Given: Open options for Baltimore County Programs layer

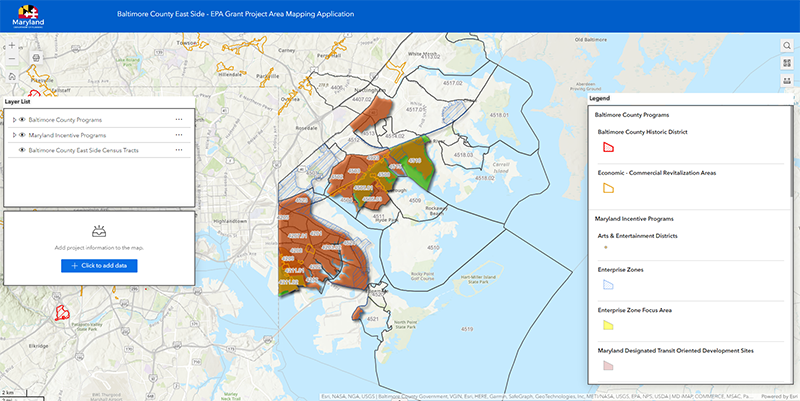Looking at the screenshot, I should point(179,120).
